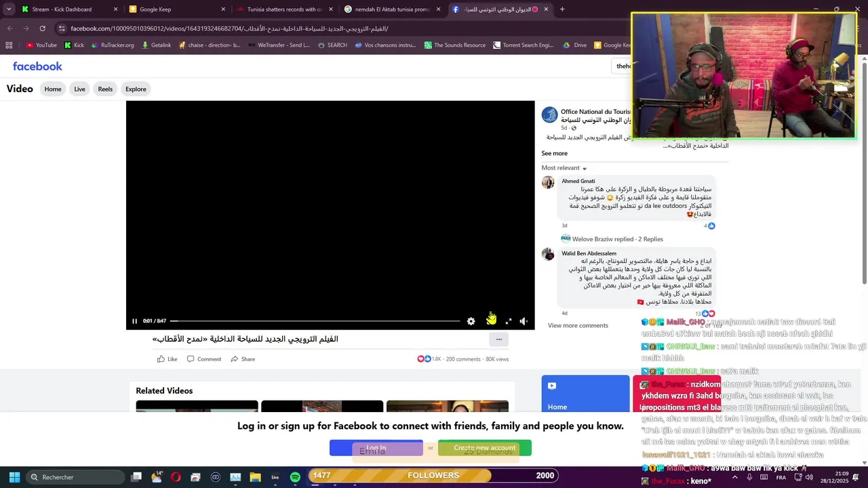Open the three-dot menu below the video
The image size is (868, 488).
498,340
